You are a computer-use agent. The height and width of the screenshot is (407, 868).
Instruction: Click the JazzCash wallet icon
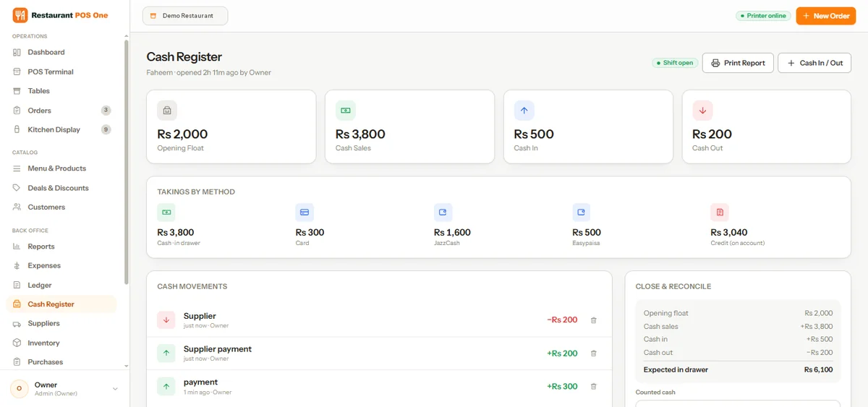pos(443,213)
